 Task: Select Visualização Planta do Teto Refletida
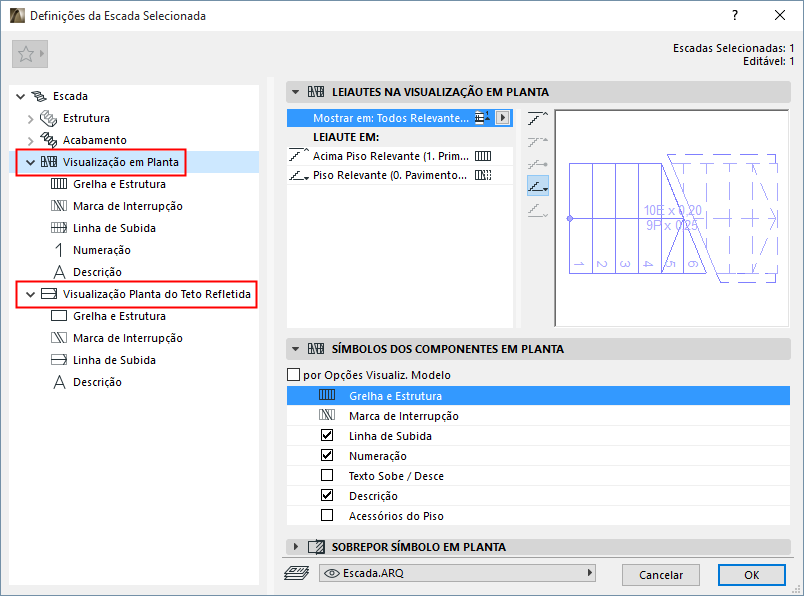point(156,294)
